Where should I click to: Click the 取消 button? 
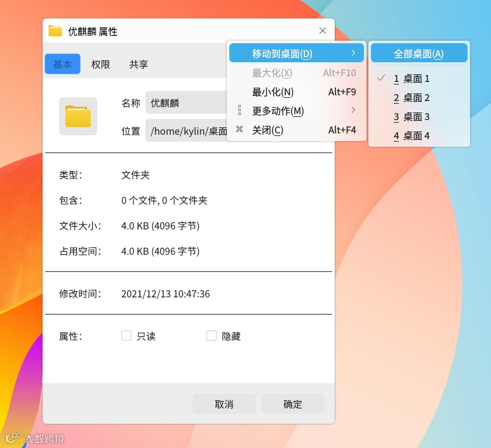[224, 404]
